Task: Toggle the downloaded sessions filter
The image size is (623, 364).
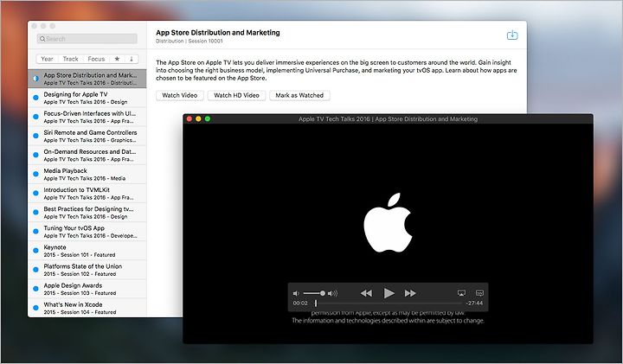Action: click(x=132, y=59)
